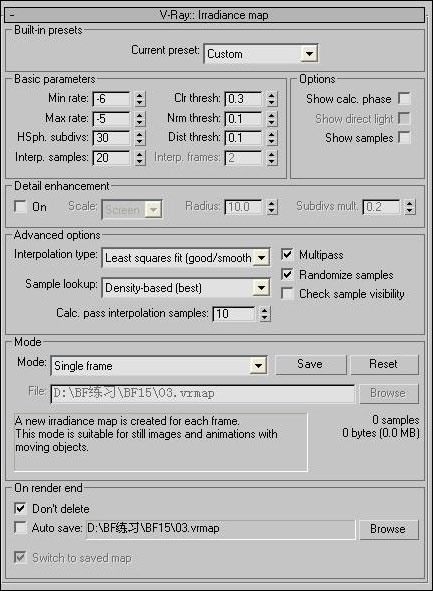Click the Min rate spinner arrows
The width and height of the screenshot is (433, 591).
pyautogui.click(x=139, y=99)
